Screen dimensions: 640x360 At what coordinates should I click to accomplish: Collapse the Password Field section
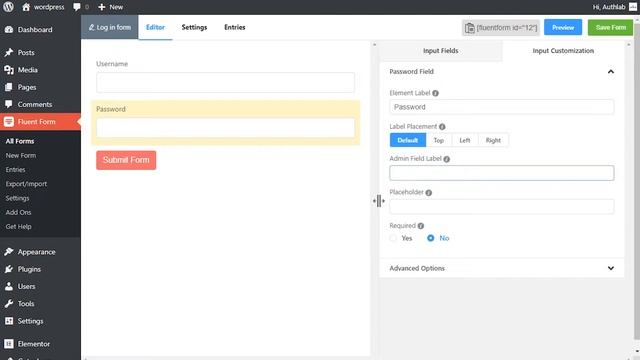pos(611,71)
